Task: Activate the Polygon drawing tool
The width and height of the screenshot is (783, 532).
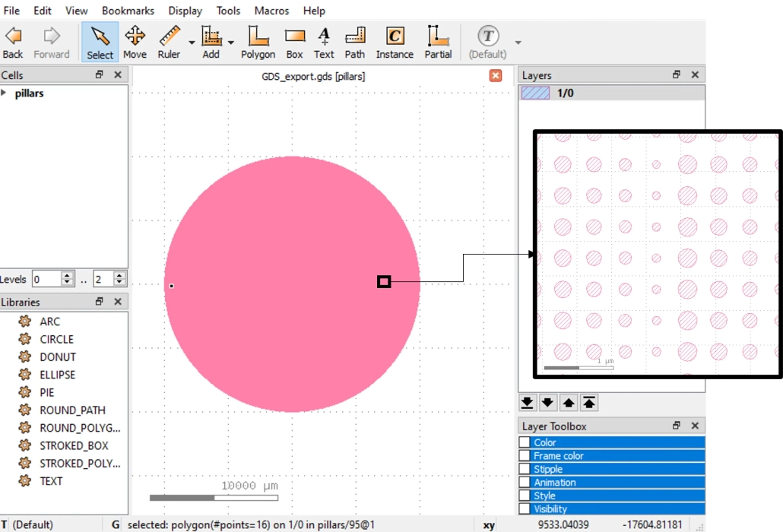Action: pos(258,42)
